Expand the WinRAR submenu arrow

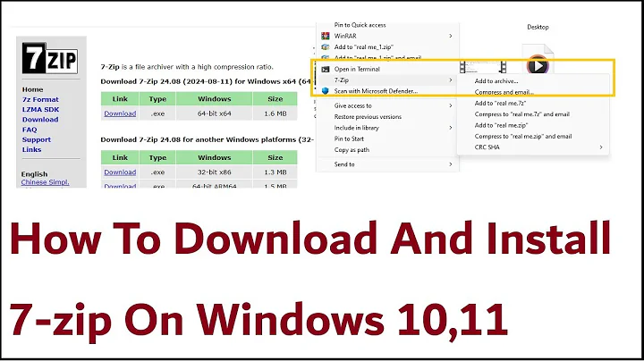coord(451,36)
